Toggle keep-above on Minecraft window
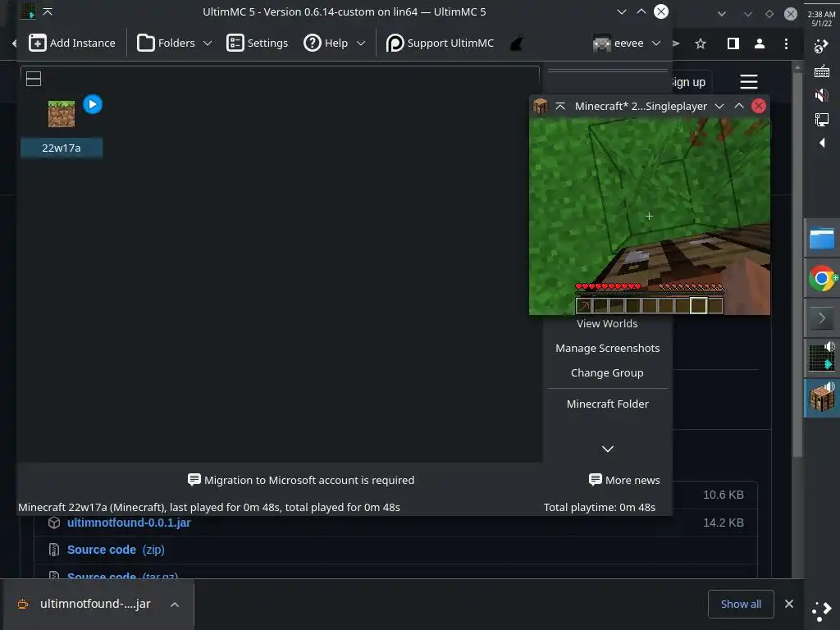Viewport: 840px width, 630px height. (560, 106)
